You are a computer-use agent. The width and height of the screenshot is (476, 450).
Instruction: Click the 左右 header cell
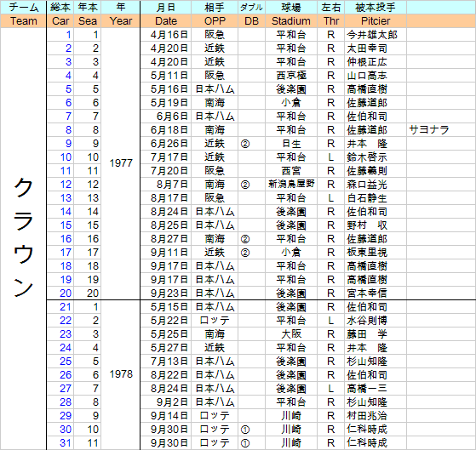click(x=331, y=8)
